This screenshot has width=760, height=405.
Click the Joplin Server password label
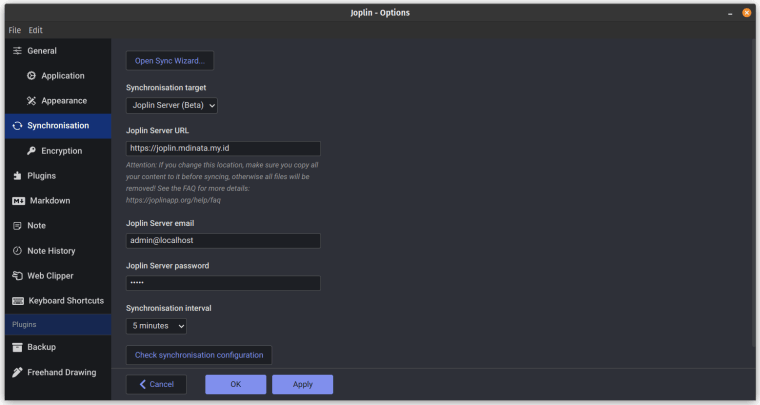point(168,265)
